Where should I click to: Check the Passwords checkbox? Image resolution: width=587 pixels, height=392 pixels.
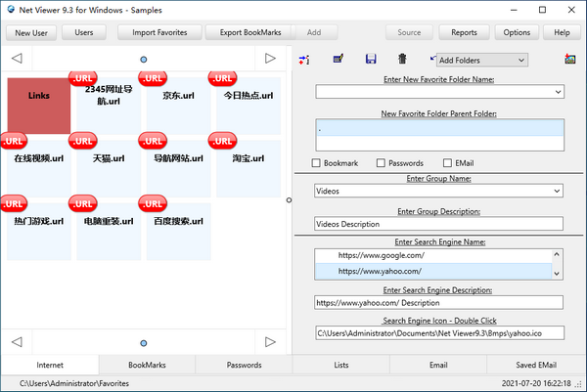point(380,162)
